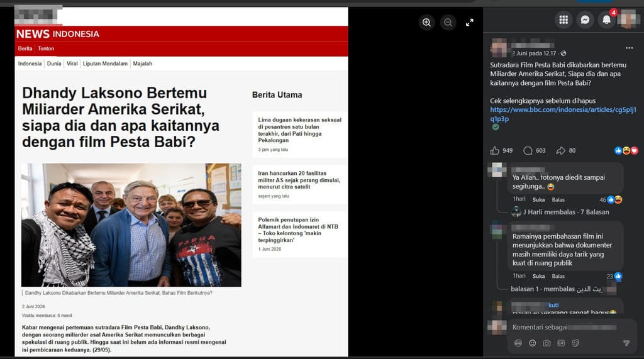Like the post with thumbs-up icon

tap(494, 151)
